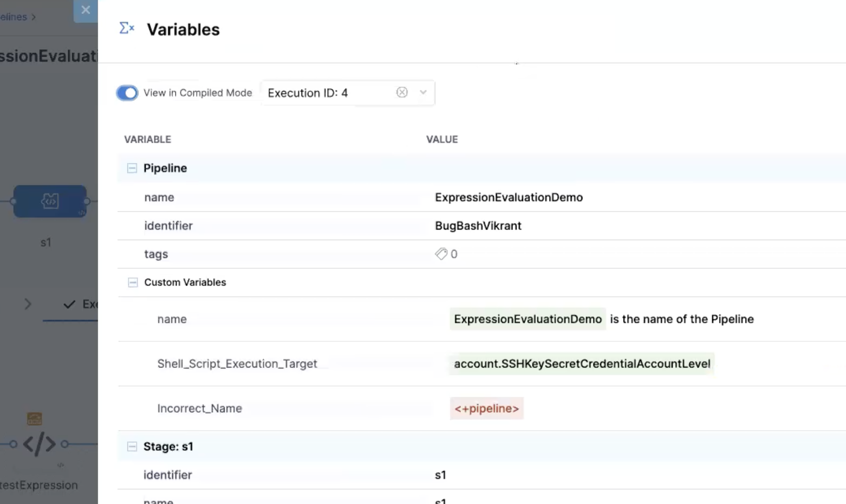
Task: Clear the Execution ID selection
Action: [x=402, y=93]
